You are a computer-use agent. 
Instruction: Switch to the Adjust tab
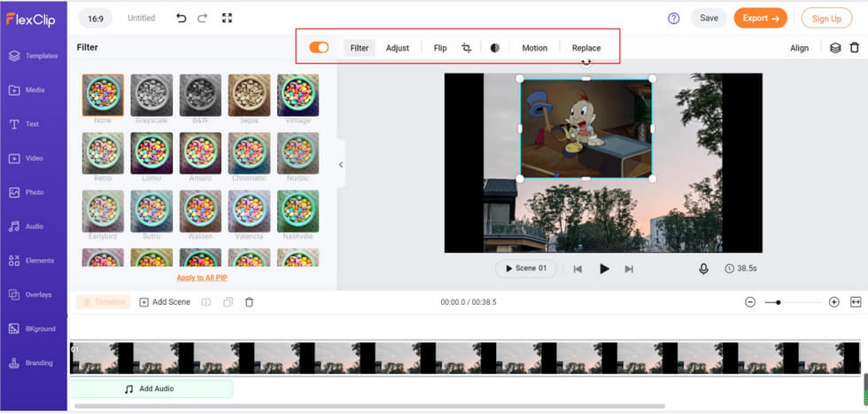(398, 48)
